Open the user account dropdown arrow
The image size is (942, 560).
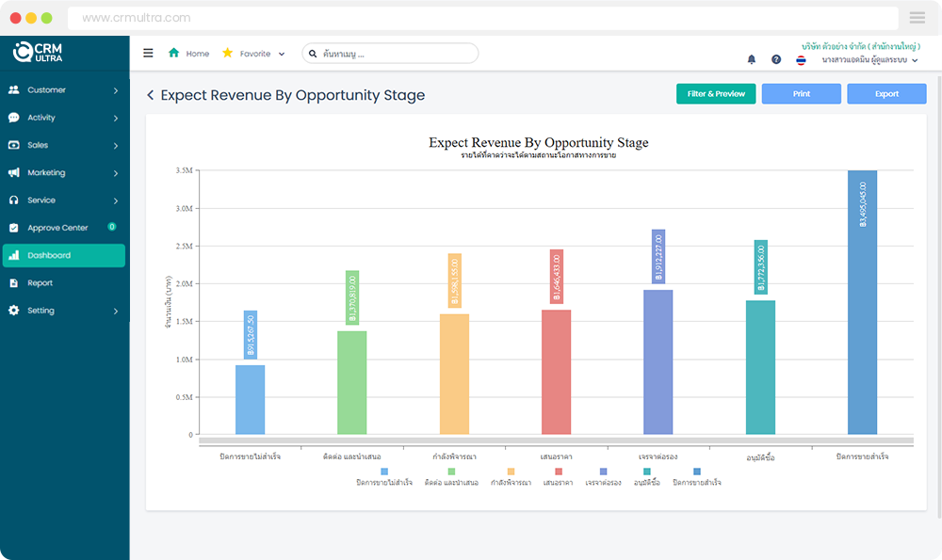click(915, 60)
